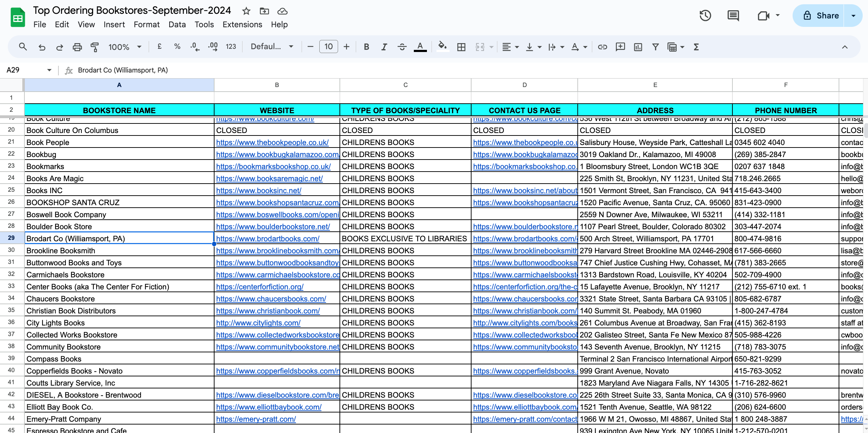Open version history clock icon
This screenshot has height=433, width=868.
click(x=705, y=16)
